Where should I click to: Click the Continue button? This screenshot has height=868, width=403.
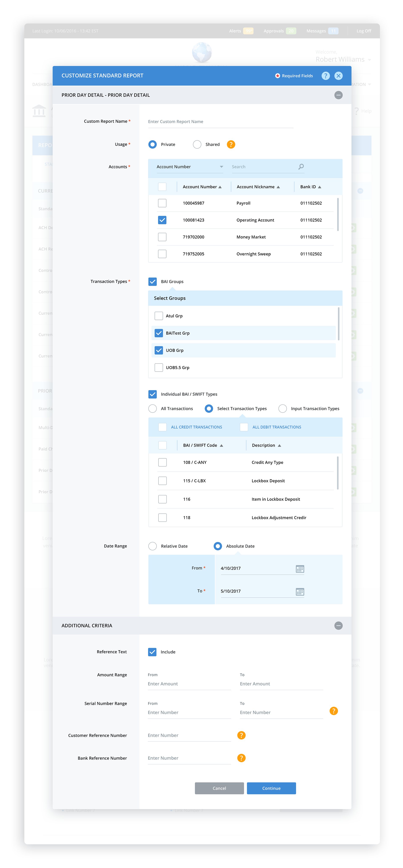[271, 788]
